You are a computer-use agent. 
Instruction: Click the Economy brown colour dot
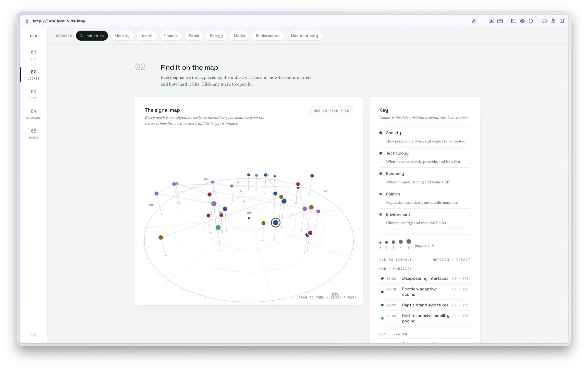click(x=381, y=174)
